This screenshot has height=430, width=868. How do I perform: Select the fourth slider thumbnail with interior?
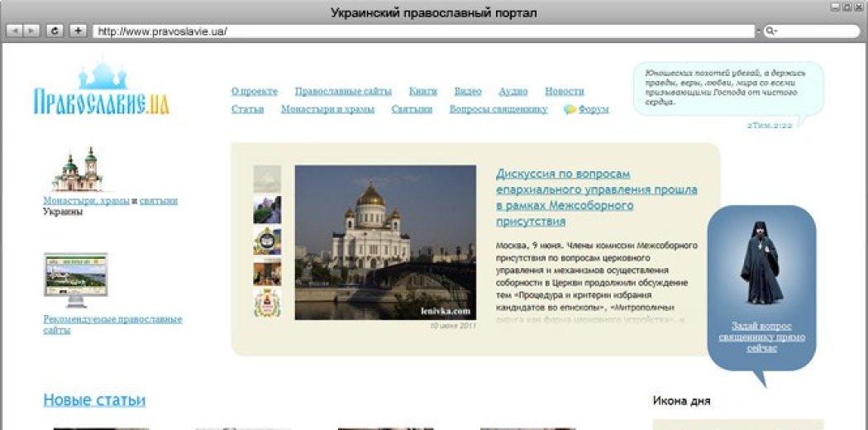click(267, 272)
